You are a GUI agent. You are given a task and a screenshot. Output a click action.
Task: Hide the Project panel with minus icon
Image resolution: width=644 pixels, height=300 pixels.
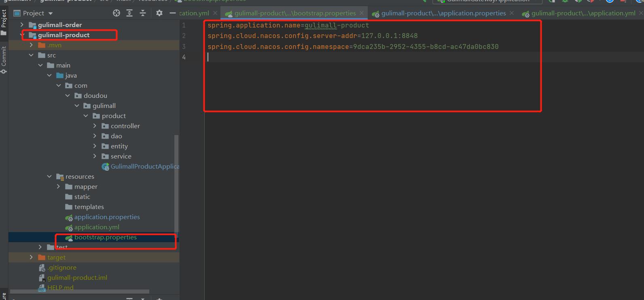pos(173,13)
